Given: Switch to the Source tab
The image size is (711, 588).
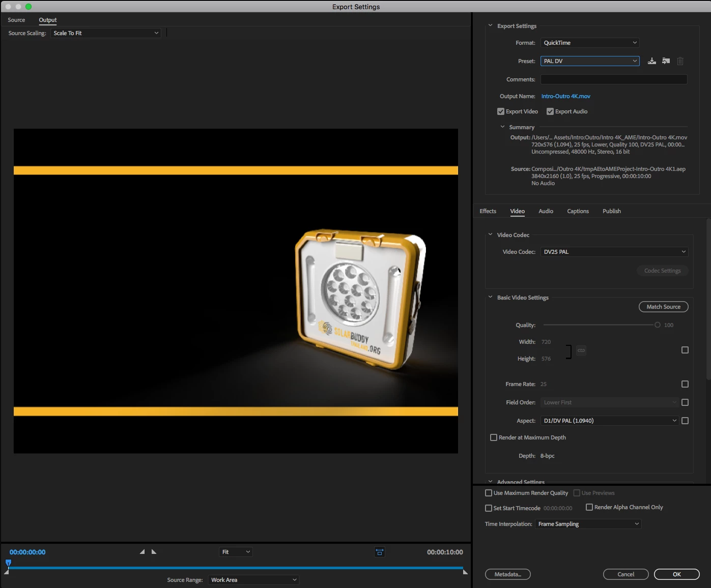Looking at the screenshot, I should tap(16, 20).
